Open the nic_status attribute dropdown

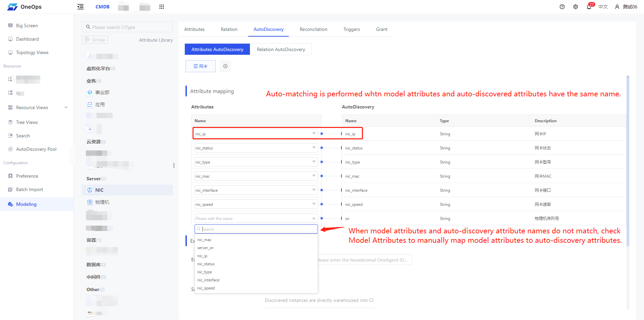[256, 148]
